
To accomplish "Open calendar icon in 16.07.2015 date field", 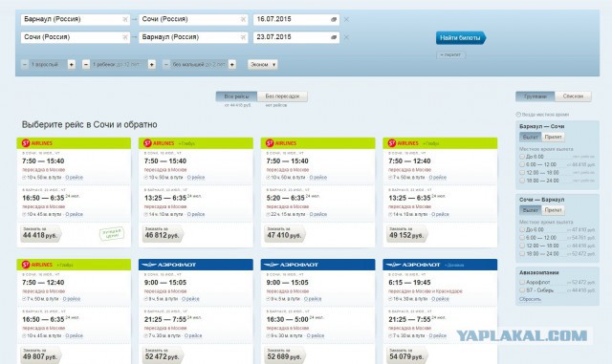I will coord(334,19).
